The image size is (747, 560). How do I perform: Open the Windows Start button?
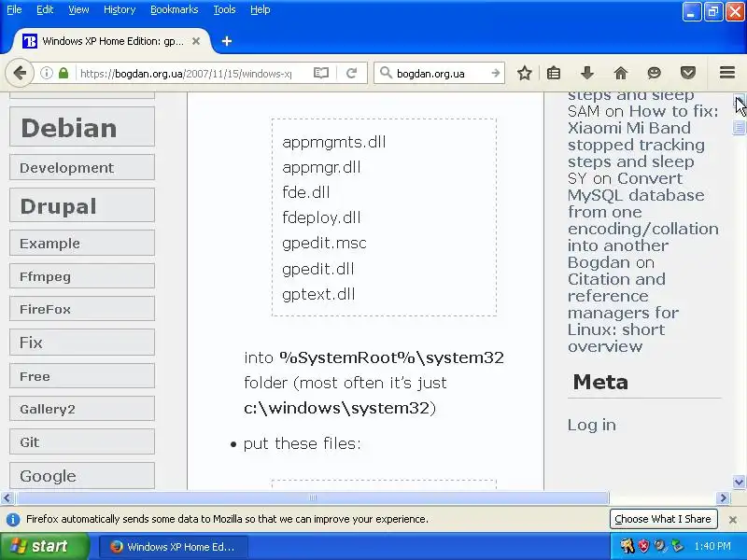coord(45,546)
